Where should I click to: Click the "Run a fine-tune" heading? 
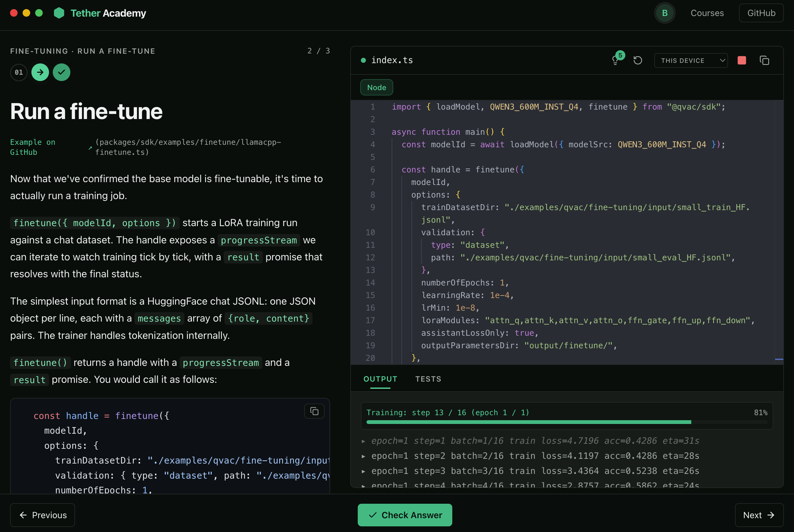coord(86,111)
